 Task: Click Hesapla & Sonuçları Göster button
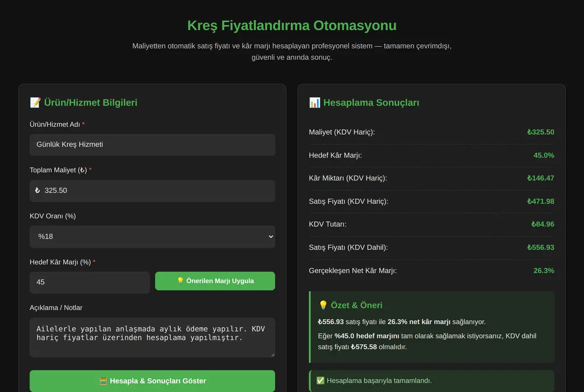click(x=152, y=381)
